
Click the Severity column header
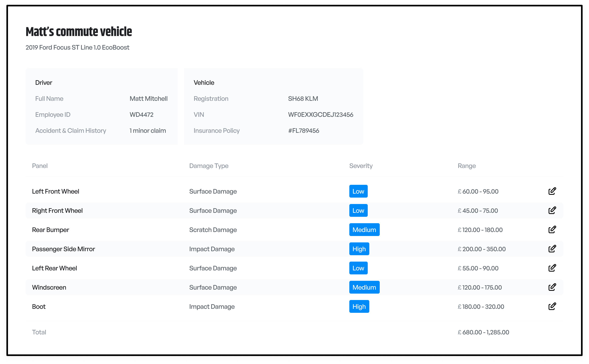361,166
